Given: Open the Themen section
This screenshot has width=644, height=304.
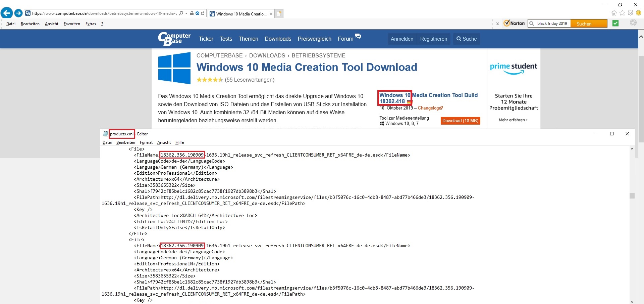Looking at the screenshot, I should tap(249, 39).
